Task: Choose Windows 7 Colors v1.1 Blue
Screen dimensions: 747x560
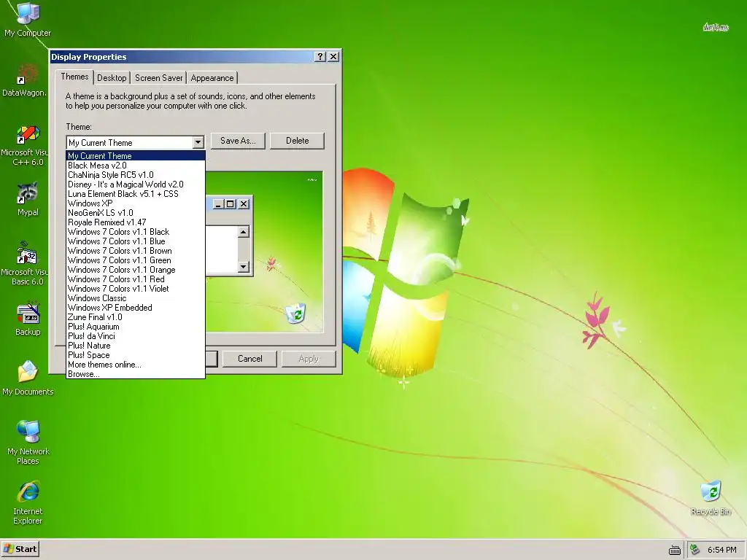Action: [x=136, y=241]
